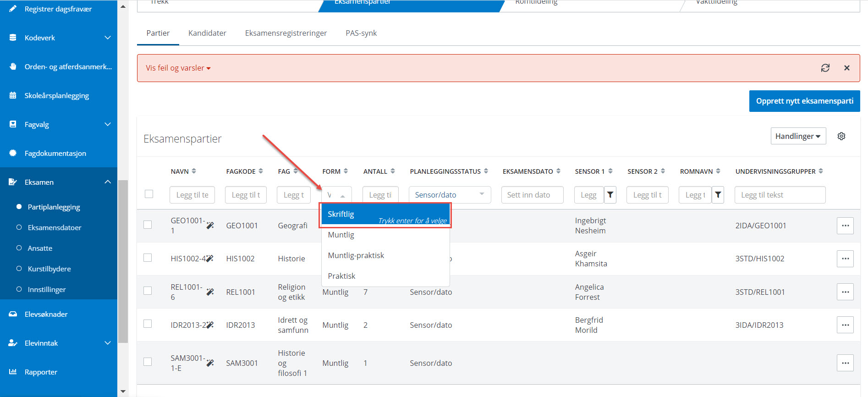Screen dimensions: 868x397
Task: Click the refresh icon in the warning banner
Action: tap(825, 68)
